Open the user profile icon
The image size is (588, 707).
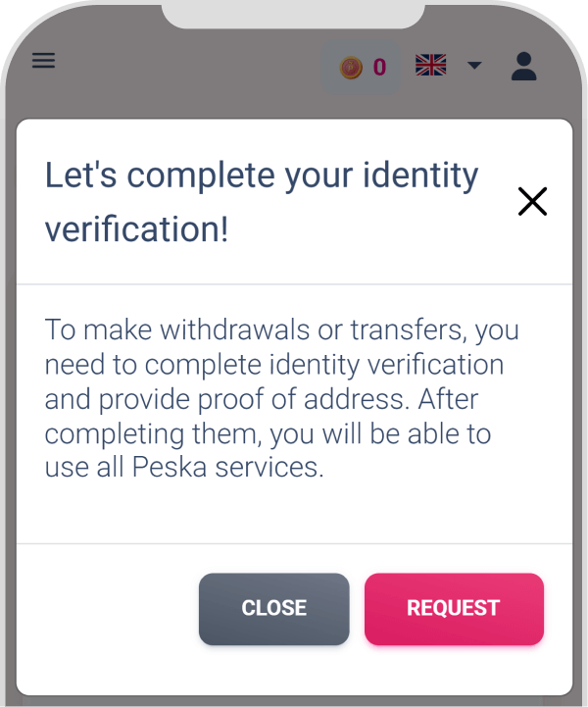pos(524,67)
